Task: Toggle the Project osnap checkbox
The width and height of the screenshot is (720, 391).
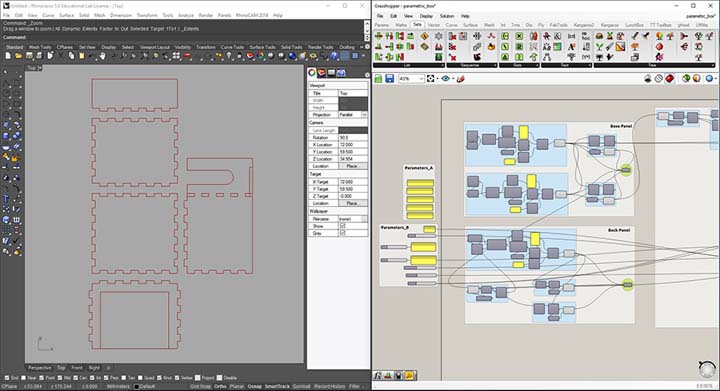Action: click(x=198, y=378)
